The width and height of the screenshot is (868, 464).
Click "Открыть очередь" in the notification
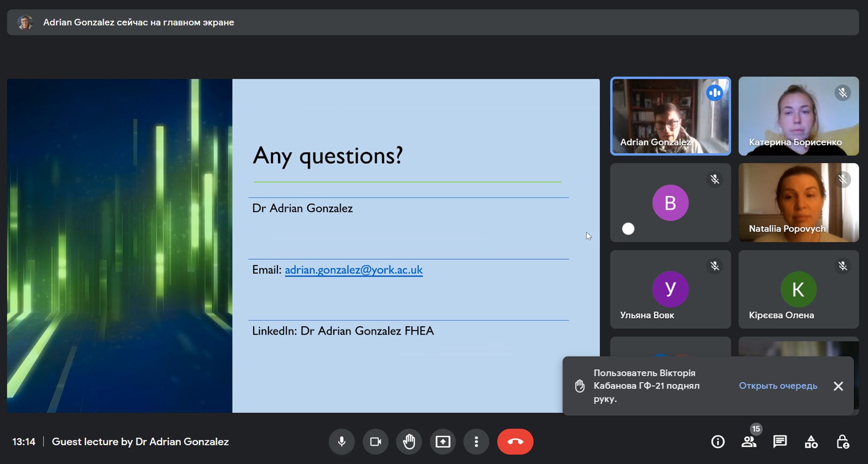pyautogui.click(x=778, y=386)
